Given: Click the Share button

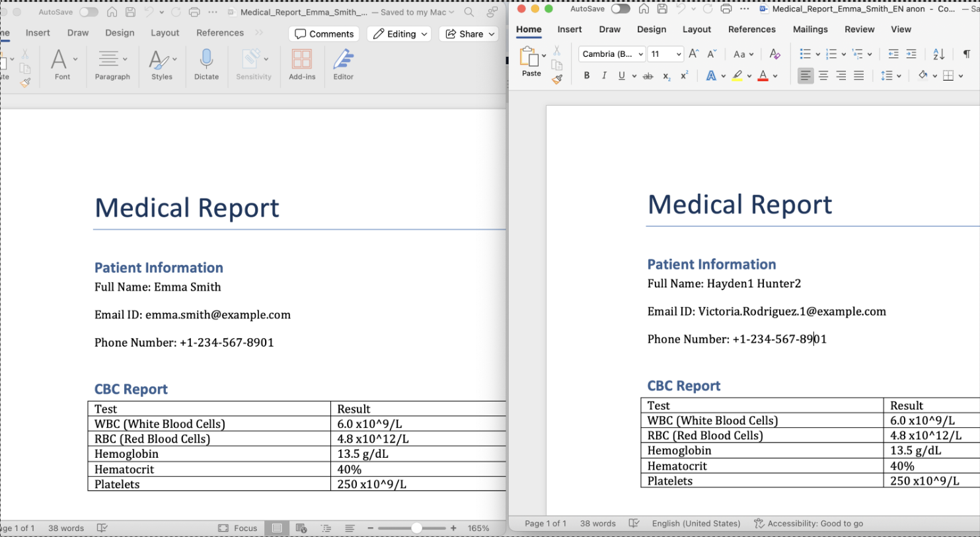Looking at the screenshot, I should pos(470,34).
